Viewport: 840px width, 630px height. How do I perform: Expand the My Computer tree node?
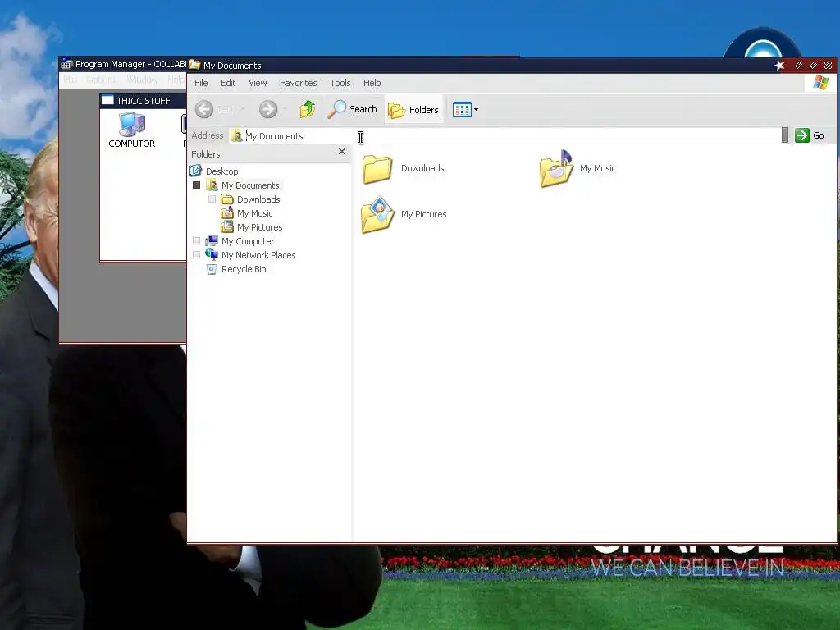197,241
